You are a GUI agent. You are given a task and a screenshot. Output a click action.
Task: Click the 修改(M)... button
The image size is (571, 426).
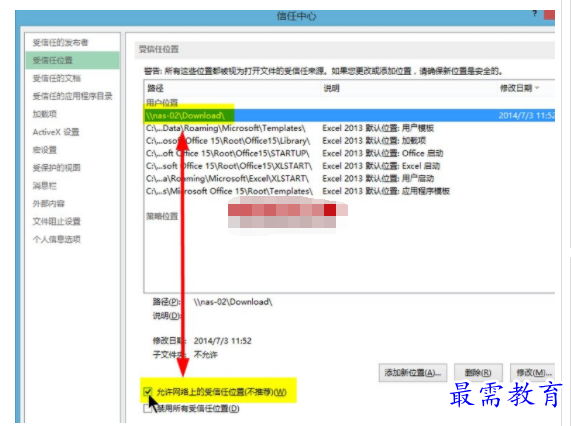coord(533,372)
